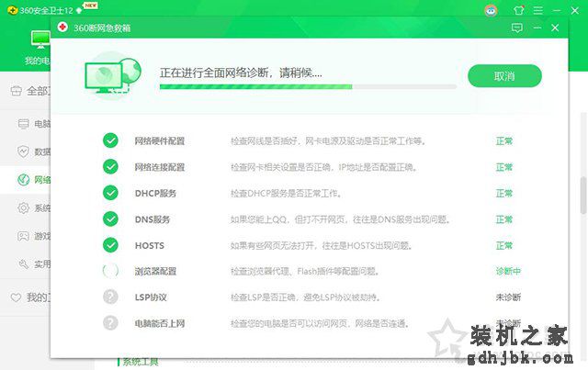Select the 网络连接配置 item label

tap(160, 167)
